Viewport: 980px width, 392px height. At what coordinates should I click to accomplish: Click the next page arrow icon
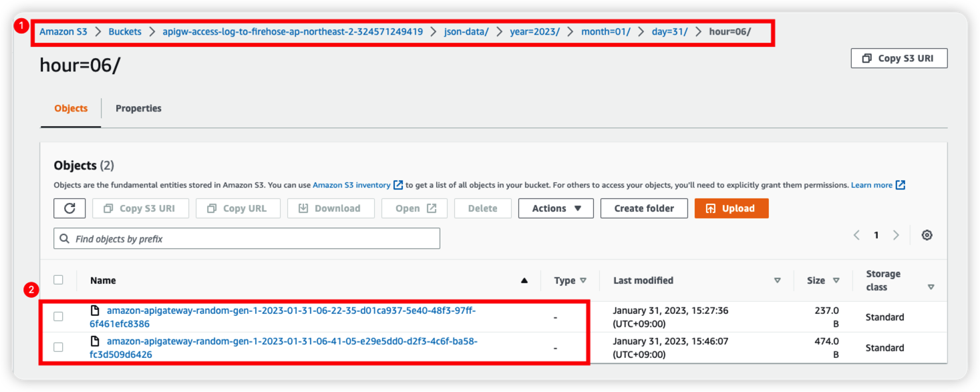(896, 235)
